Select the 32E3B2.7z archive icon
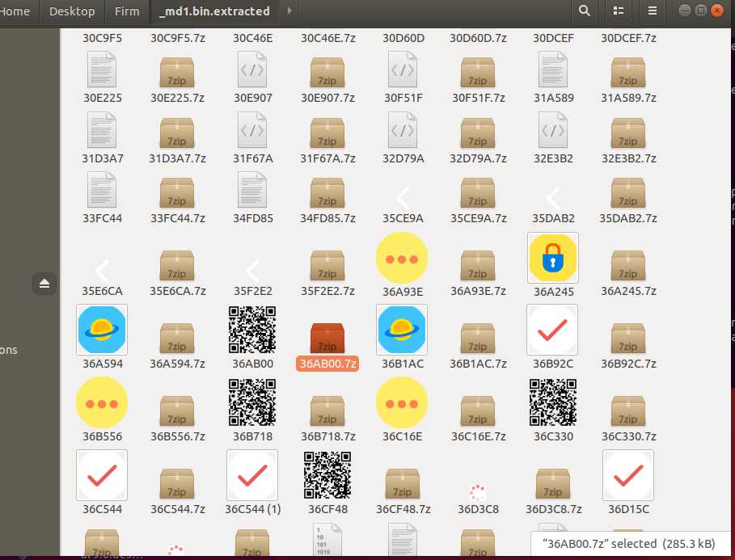735x560 pixels. [x=628, y=133]
